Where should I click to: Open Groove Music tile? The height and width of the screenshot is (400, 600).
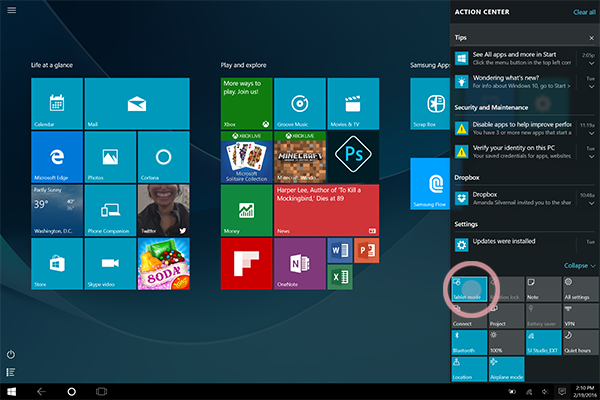300,103
